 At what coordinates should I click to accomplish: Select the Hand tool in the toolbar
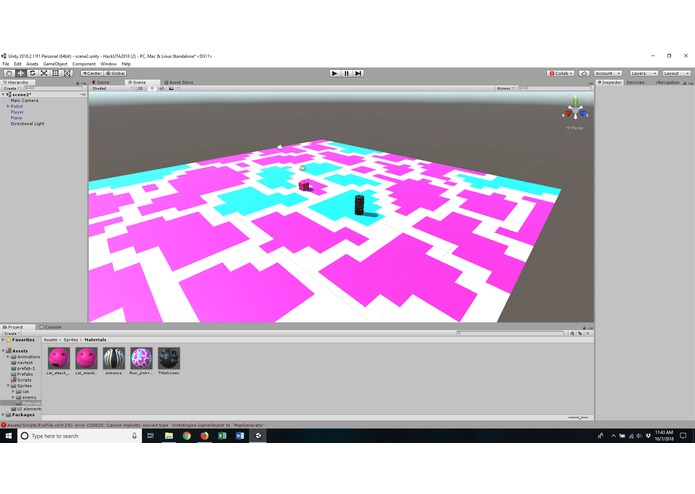(x=9, y=73)
